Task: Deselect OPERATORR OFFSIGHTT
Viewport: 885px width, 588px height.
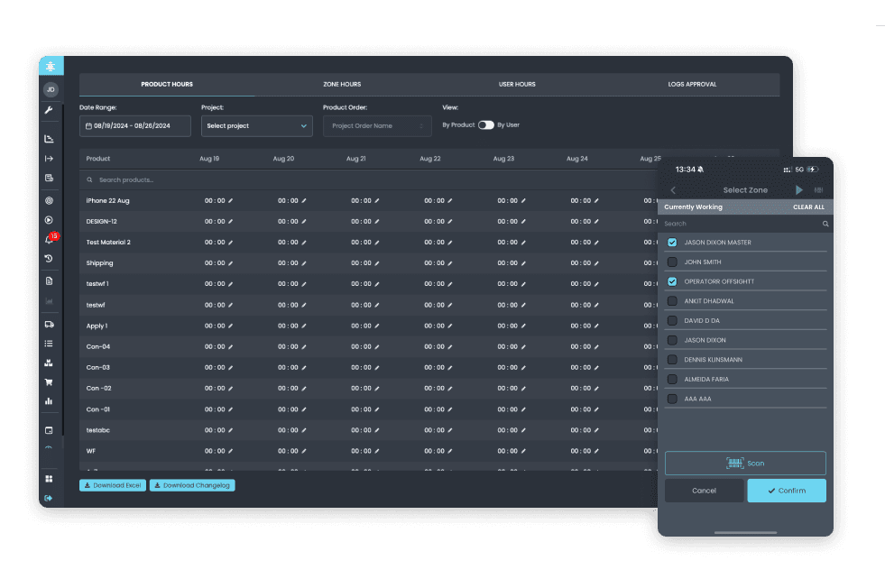Action: (x=672, y=281)
